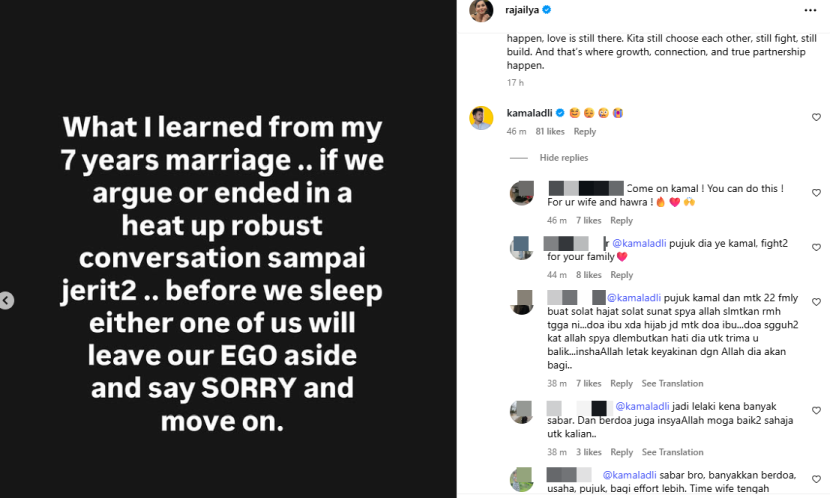View 81 likes on kamaladli comment
Viewport: 830px width, 498px height.
coord(550,132)
